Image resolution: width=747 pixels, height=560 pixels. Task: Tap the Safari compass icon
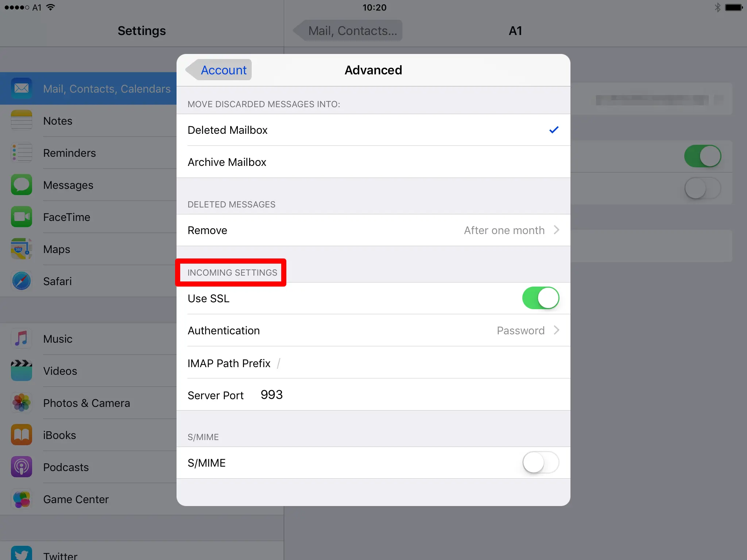click(22, 281)
